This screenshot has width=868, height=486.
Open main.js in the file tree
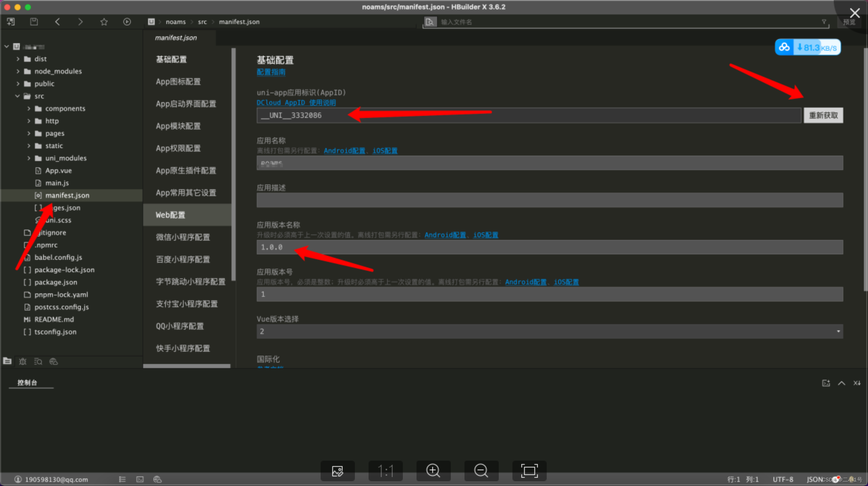[x=57, y=183]
